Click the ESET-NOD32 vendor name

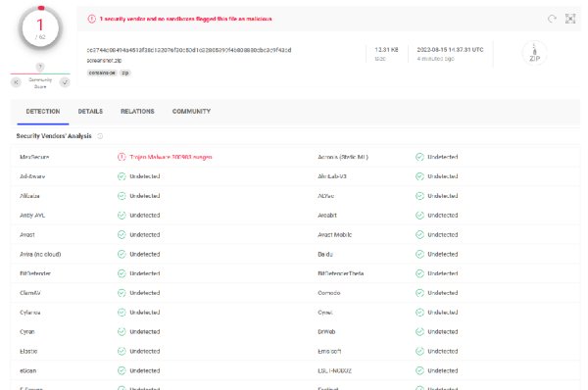[334, 370]
